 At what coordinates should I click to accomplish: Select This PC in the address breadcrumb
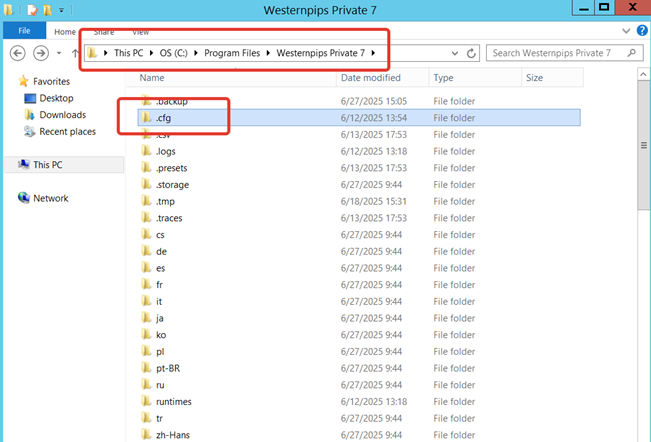[x=128, y=53]
